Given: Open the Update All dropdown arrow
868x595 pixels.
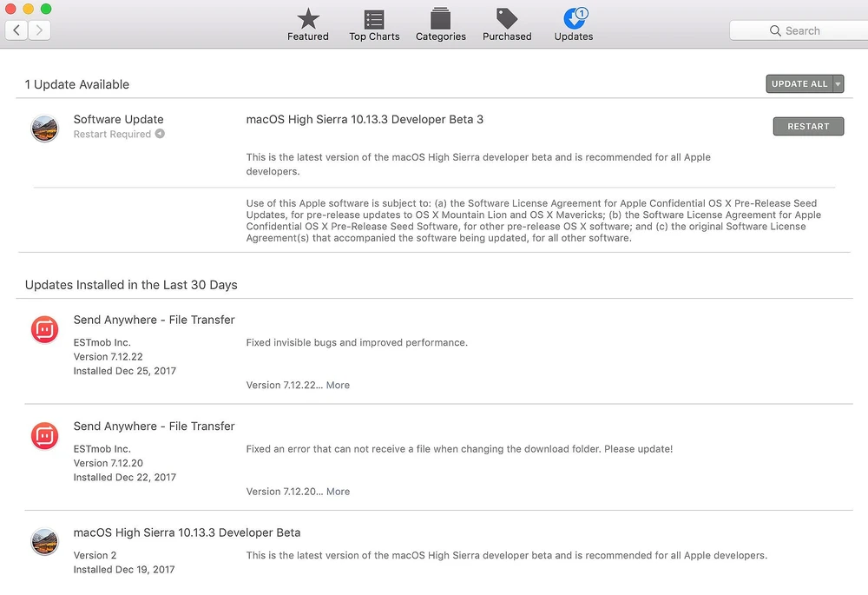Looking at the screenshot, I should click(838, 83).
